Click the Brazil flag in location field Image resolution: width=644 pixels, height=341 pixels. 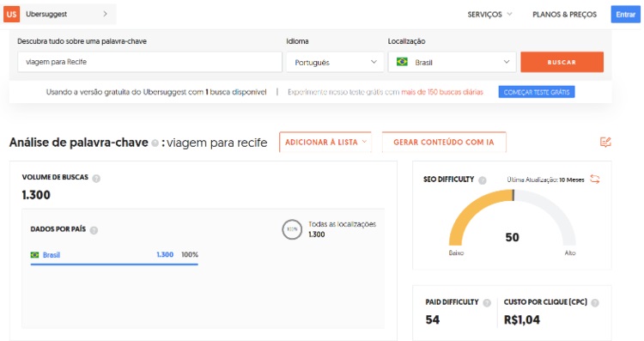pyautogui.click(x=402, y=62)
